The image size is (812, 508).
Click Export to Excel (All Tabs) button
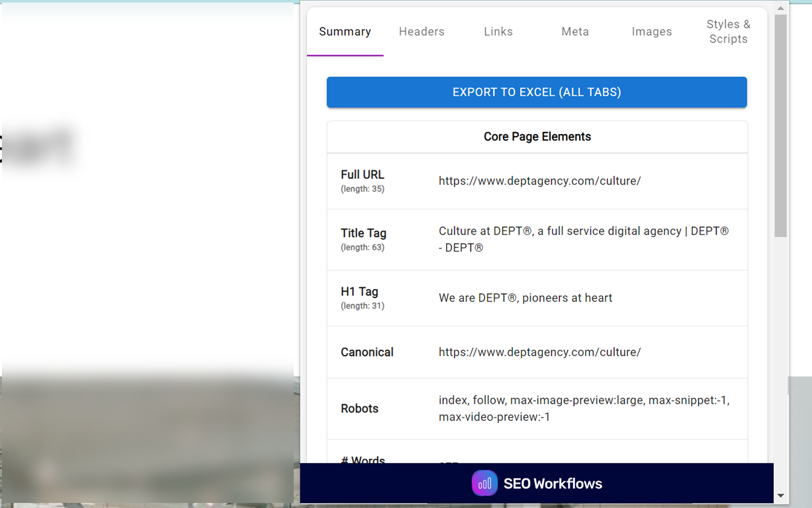537,92
